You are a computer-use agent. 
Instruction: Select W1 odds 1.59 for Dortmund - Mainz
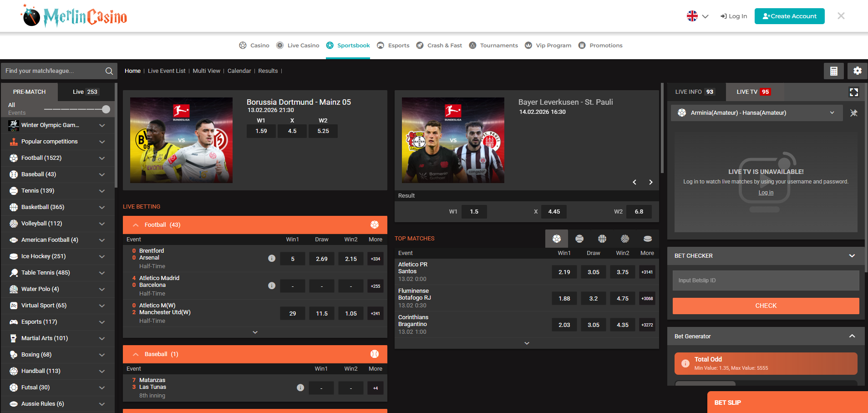[261, 131]
